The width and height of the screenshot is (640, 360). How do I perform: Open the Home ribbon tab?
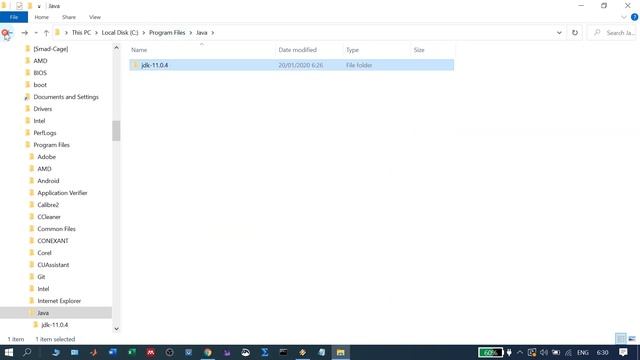coord(42,17)
